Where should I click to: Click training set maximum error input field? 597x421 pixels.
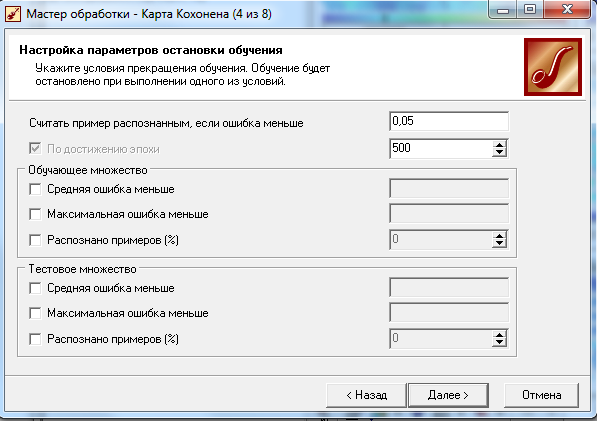point(449,214)
